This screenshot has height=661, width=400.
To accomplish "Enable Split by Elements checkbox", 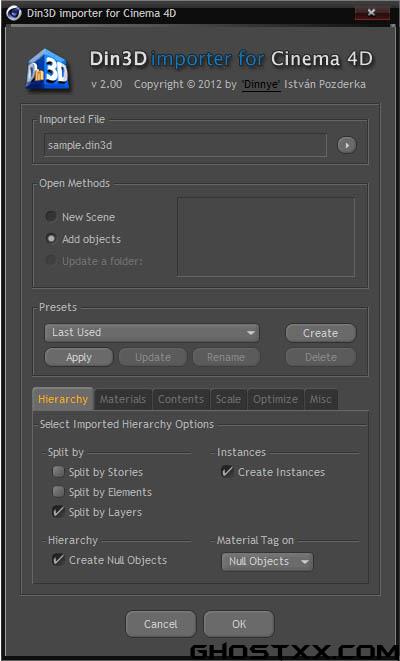I will click(58, 492).
